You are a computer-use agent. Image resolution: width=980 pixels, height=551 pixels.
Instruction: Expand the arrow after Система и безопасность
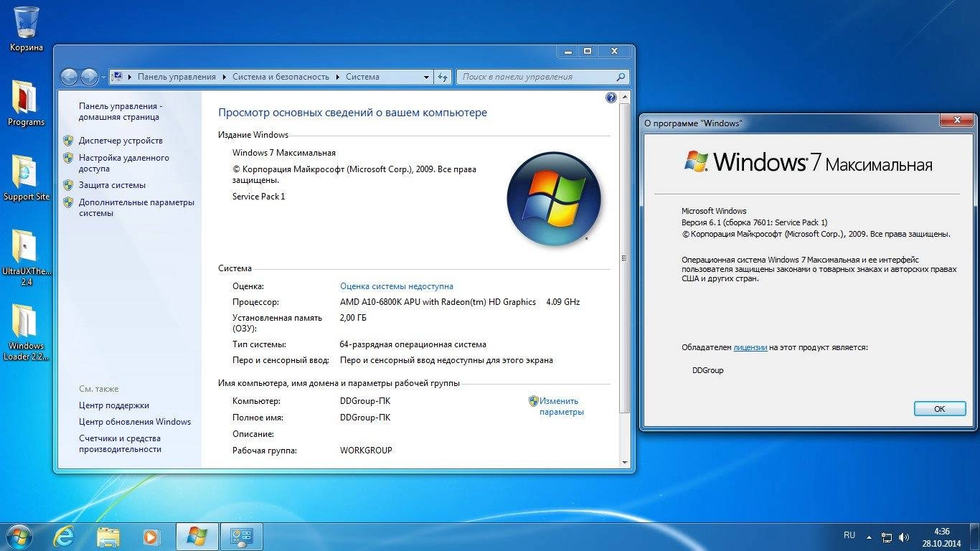337,77
